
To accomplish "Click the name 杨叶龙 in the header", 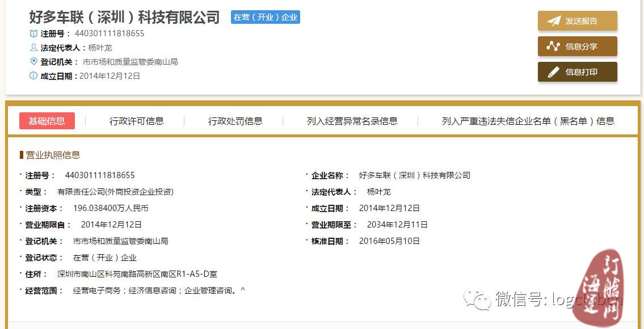I will coord(100,48).
